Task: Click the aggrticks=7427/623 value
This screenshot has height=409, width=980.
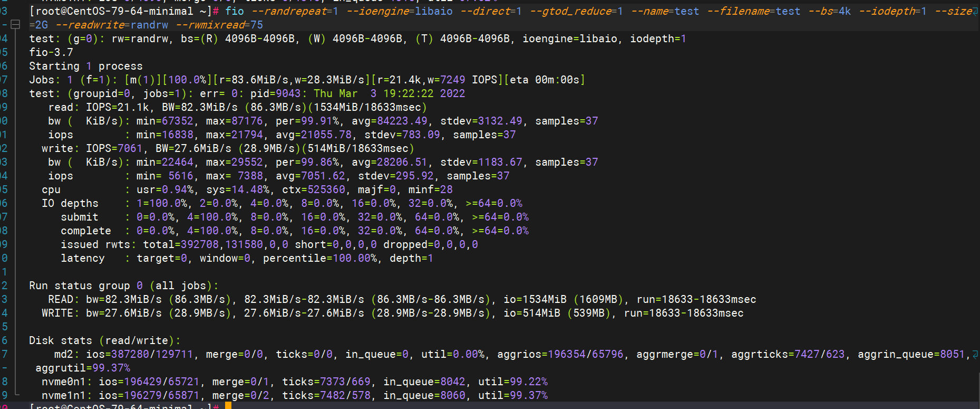Action: coord(788,354)
